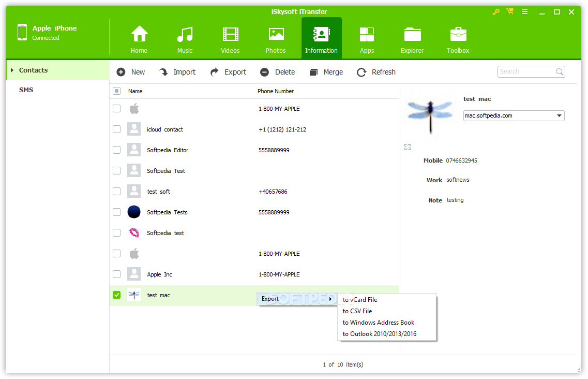Viewport: 588px width, 379px height.
Task: Click the Apple Inc avatar icon
Action: coord(134,274)
